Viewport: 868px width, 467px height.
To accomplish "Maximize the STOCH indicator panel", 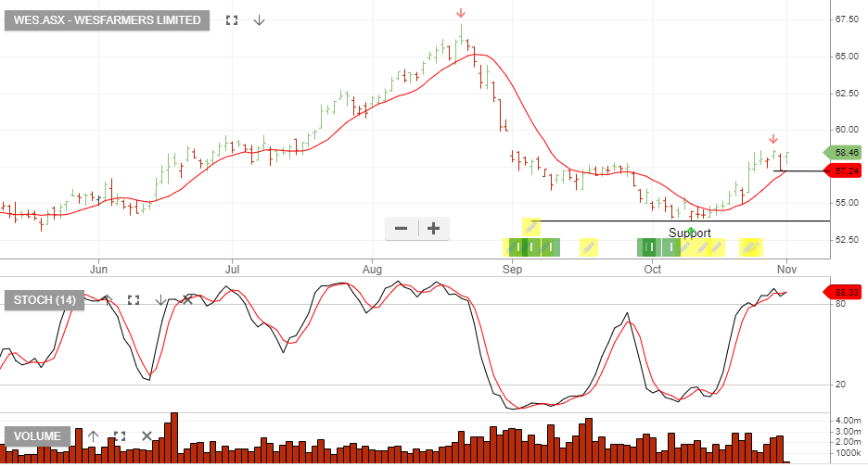I will coord(134,300).
